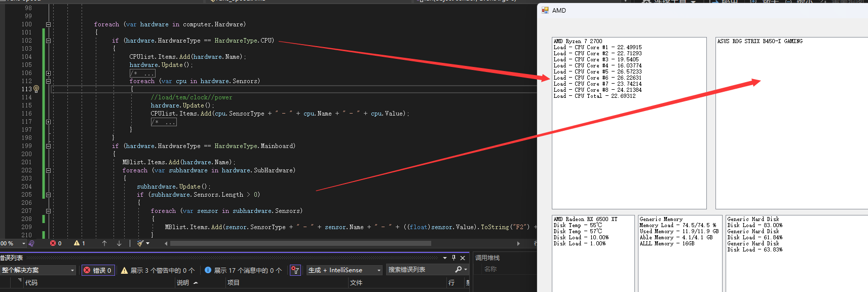Open code cleanup dropdown arrow beside broom

(x=148, y=243)
